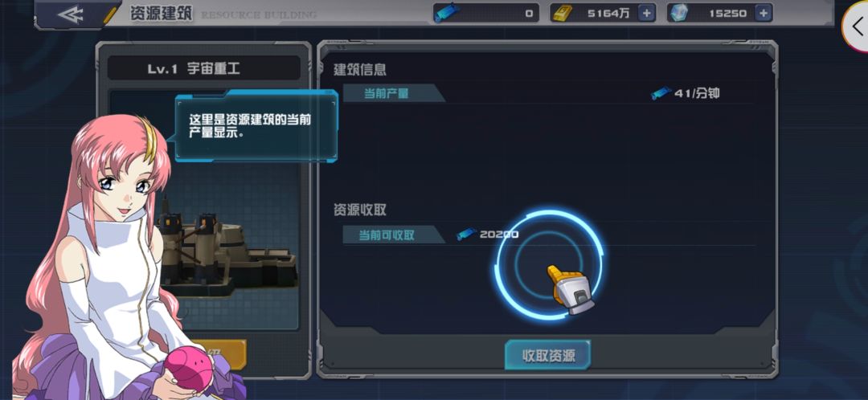Click the resource icon next to 20200
Screen dimensions: 868x400
[x=467, y=234]
